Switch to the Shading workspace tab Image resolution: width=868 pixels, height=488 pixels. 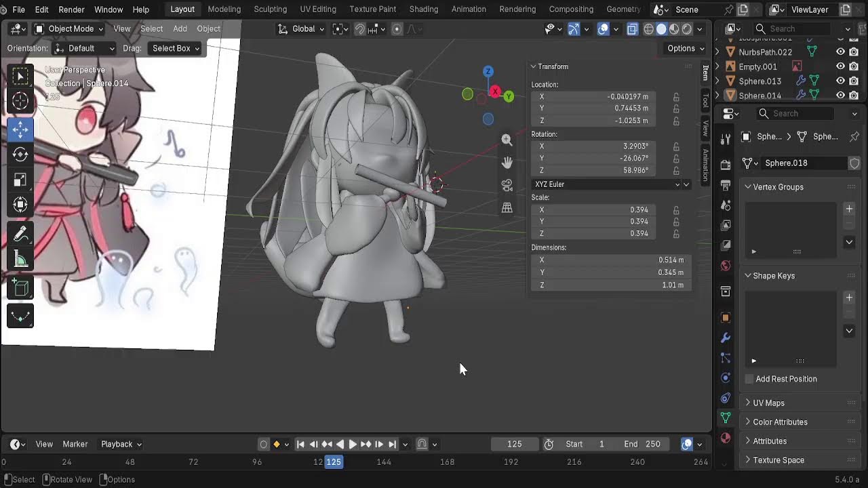tap(423, 9)
